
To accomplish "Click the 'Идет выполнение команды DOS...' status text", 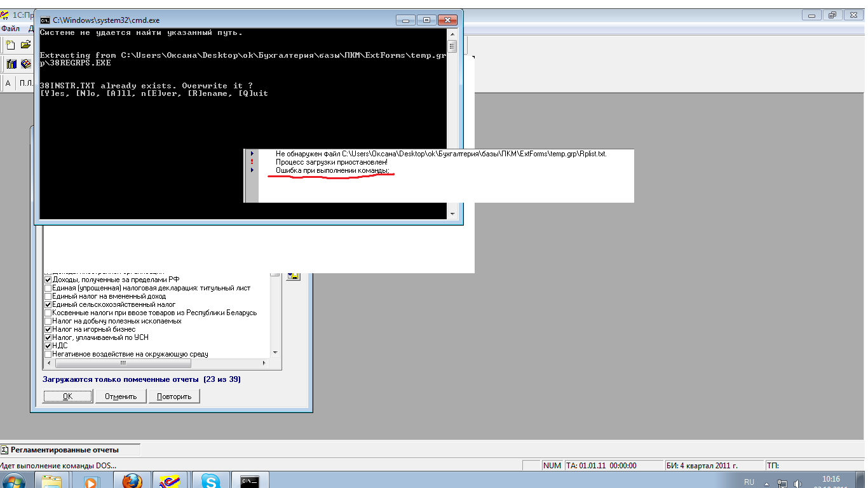I will 58,466.
